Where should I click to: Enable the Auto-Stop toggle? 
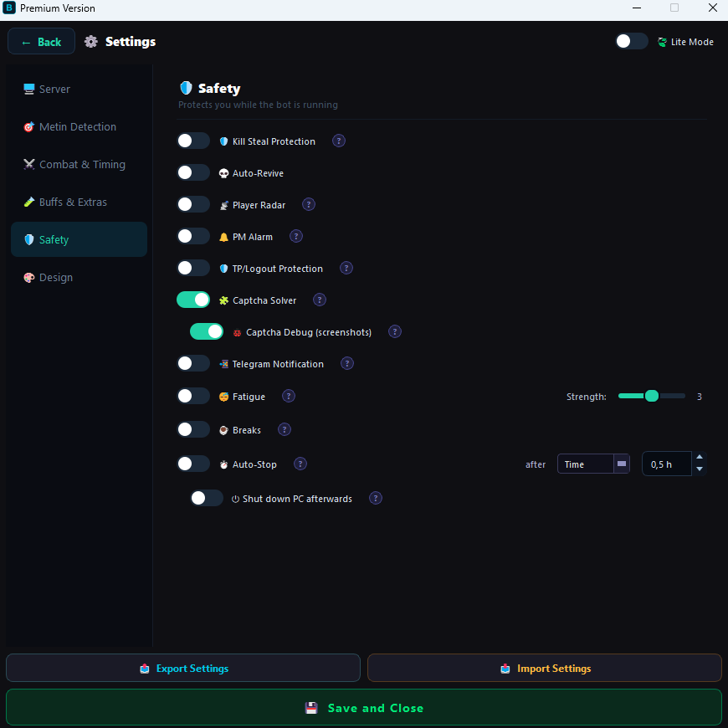193,464
